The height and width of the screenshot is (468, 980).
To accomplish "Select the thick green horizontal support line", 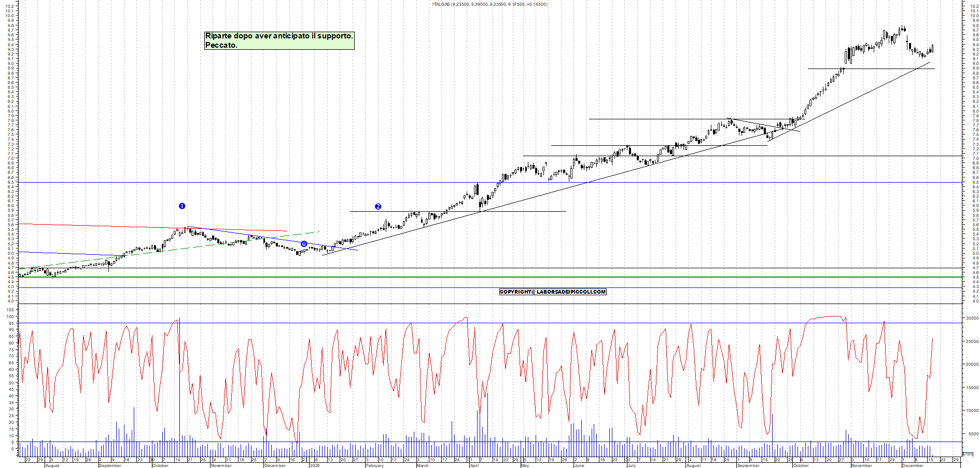I will tap(467, 277).
